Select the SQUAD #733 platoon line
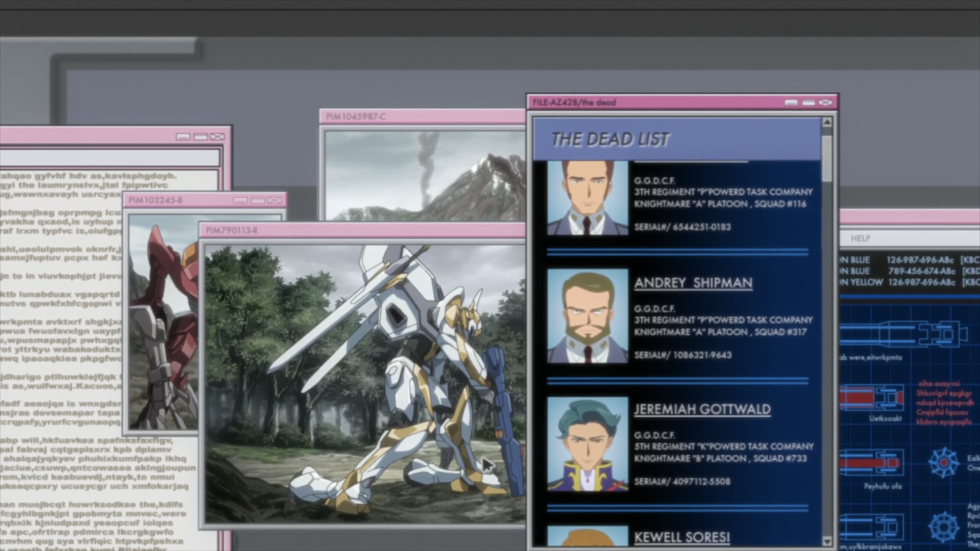 [x=720, y=459]
